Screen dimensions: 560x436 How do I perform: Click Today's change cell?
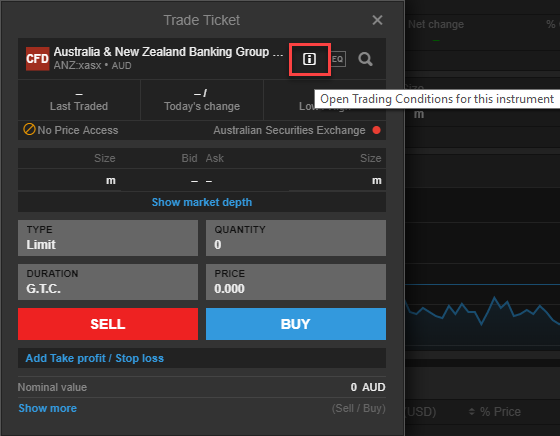coord(202,100)
